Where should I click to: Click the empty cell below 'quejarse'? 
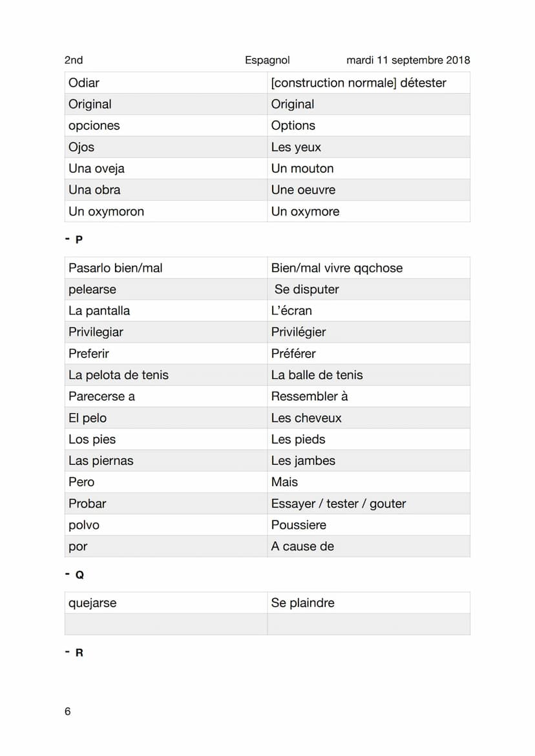[x=166, y=624]
